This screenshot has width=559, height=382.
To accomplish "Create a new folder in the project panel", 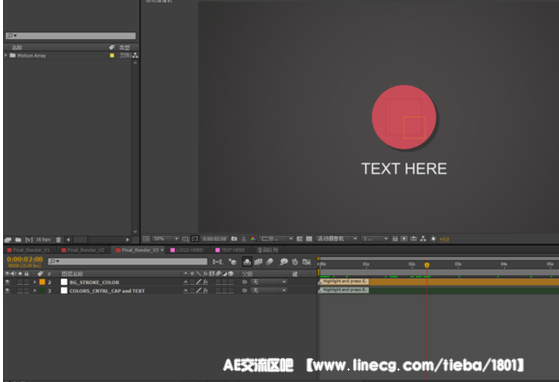I will [18, 240].
